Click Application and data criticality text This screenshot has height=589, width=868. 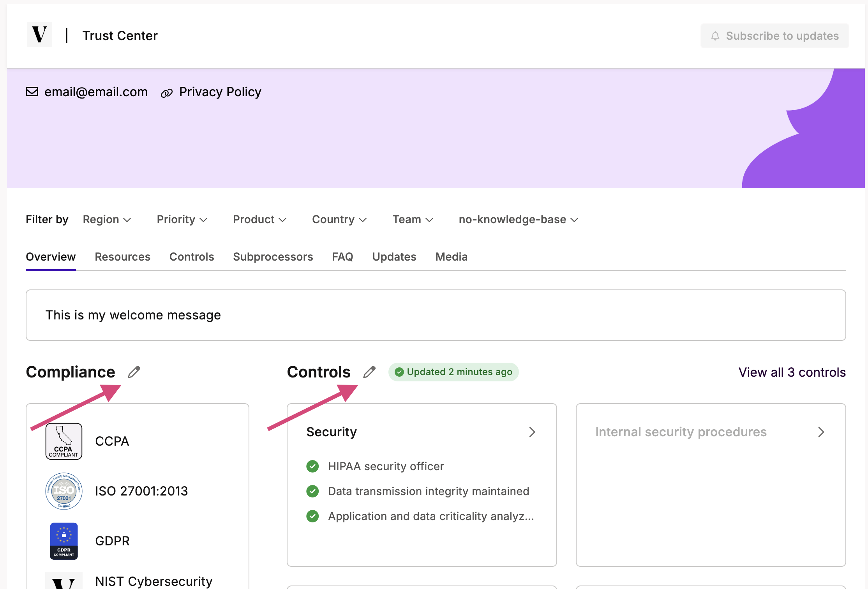coord(431,516)
